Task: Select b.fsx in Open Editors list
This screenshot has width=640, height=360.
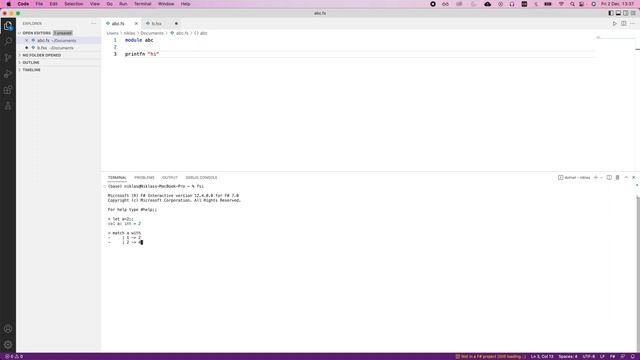Action: coord(59,48)
